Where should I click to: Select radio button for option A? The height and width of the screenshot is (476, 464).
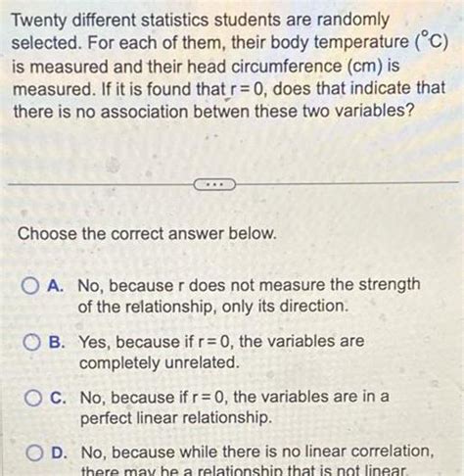pyautogui.click(x=30, y=286)
